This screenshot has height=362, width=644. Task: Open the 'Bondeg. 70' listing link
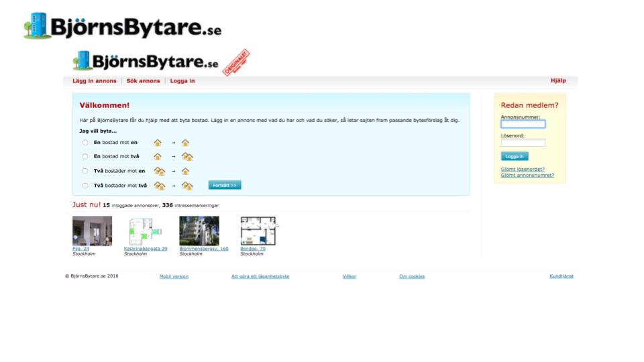click(x=253, y=249)
